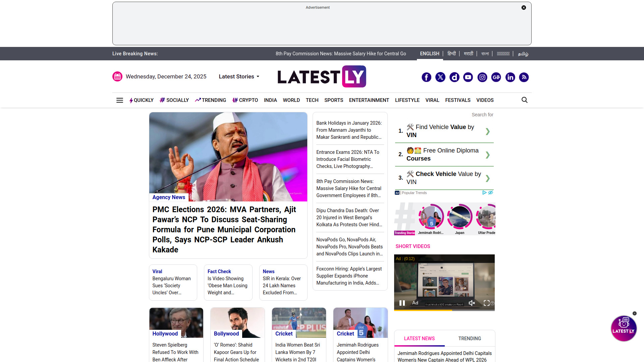Open the YouTube channel icon
644x362 pixels.
click(468, 77)
